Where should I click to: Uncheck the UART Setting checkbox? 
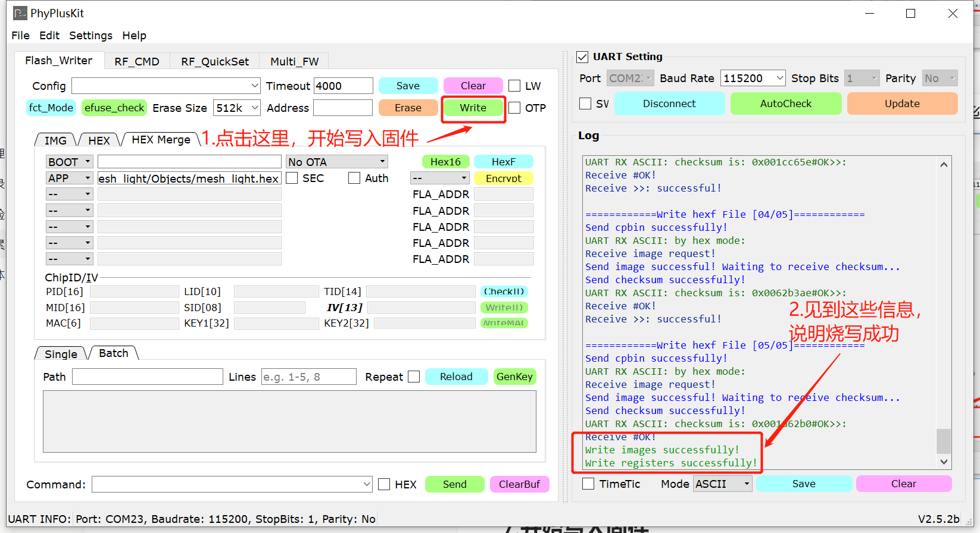pos(582,57)
